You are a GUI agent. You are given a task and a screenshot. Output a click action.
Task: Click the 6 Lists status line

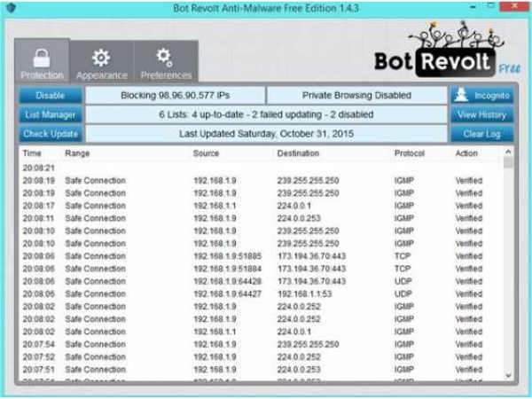[x=266, y=114]
